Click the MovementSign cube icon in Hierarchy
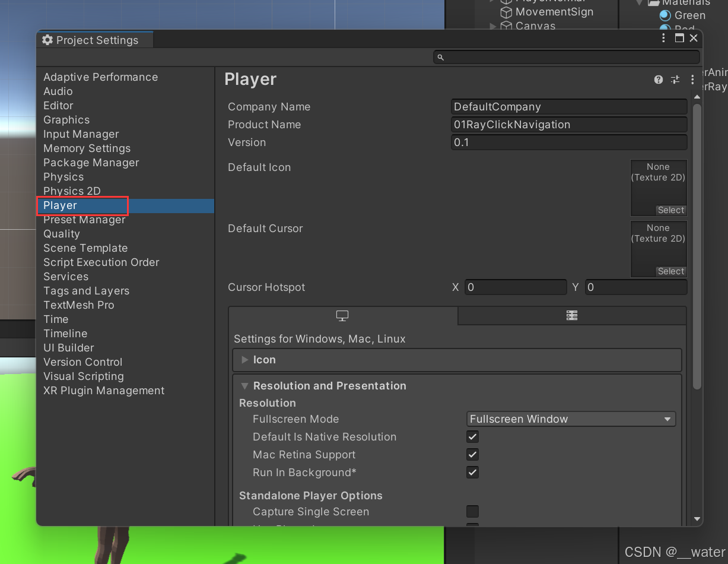This screenshot has height=564, width=728. click(506, 12)
